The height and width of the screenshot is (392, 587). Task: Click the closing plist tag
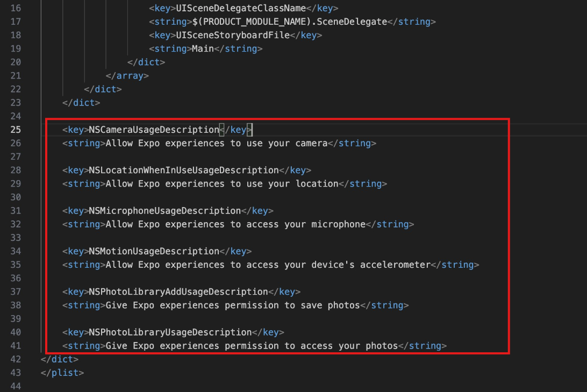[62, 373]
